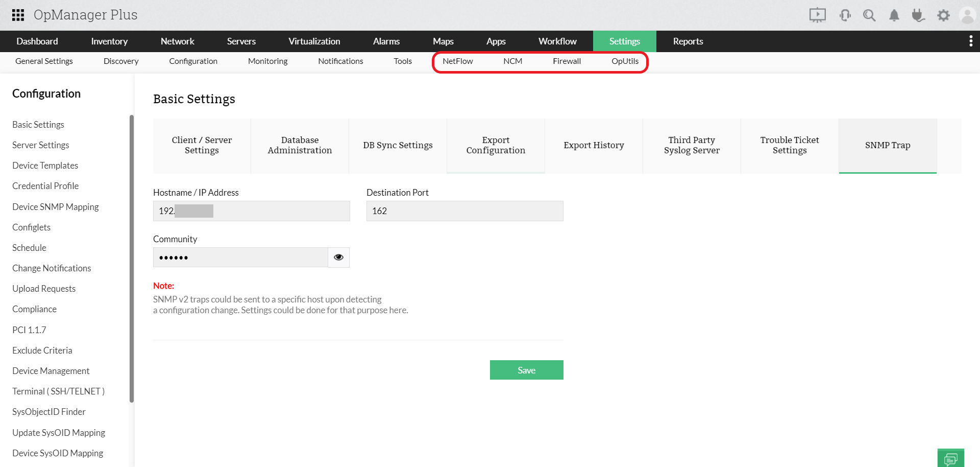View notifications with the bell icon
This screenshot has width=980, height=467.
point(894,15)
